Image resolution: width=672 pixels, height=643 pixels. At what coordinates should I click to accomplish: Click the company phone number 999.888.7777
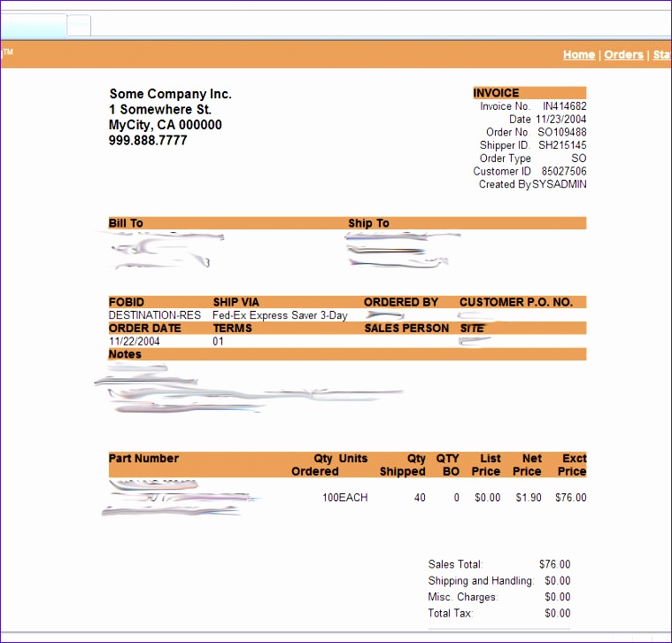coord(148,140)
